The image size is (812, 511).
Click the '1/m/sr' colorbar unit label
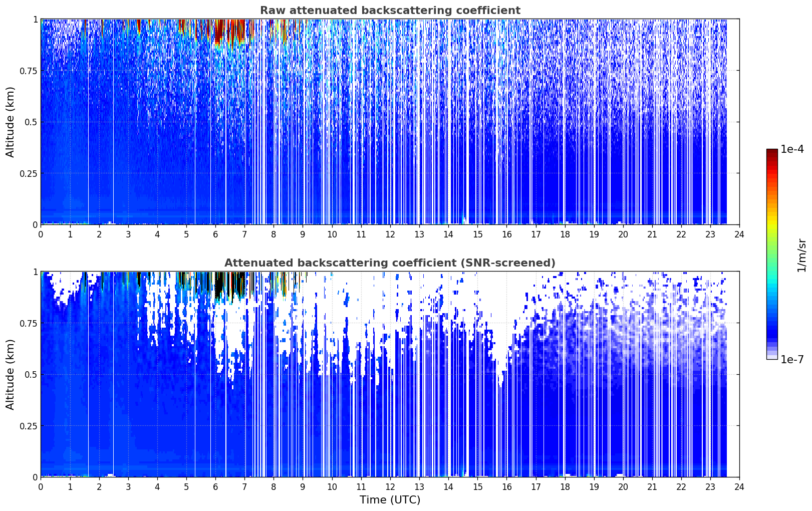(801, 255)
